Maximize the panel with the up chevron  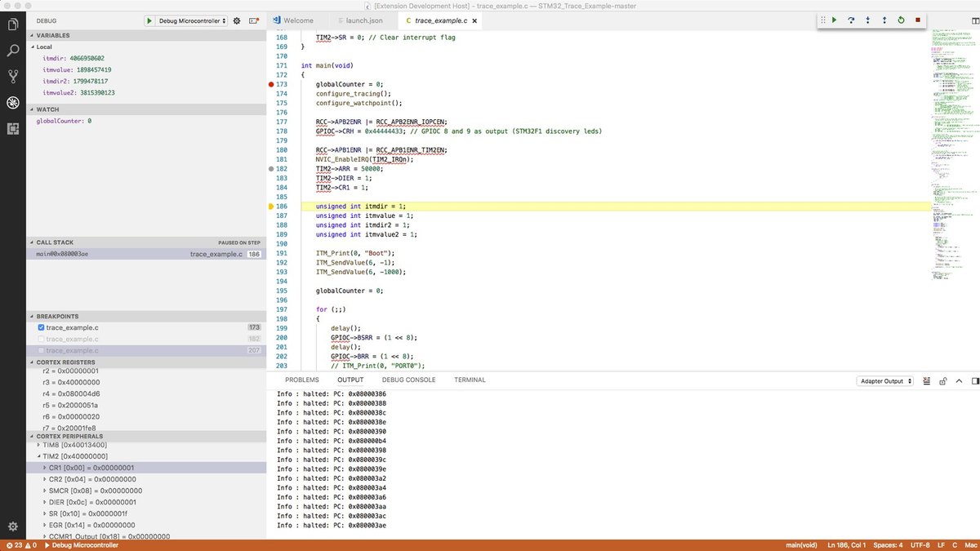pyautogui.click(x=958, y=381)
